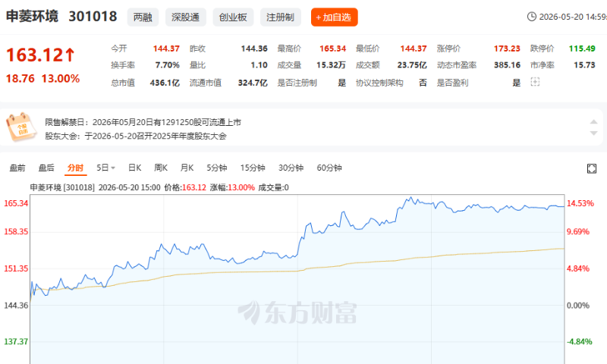Click the 涨停价 value 173.23
Image resolution: width=607 pixels, height=364 pixels.
click(507, 49)
